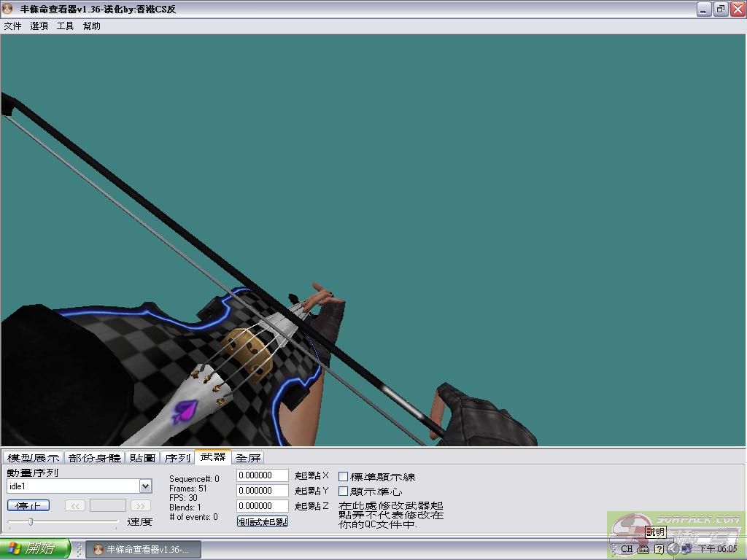The image size is (747, 560).
Task: Toggle the 顯示準心 checkbox
Action: click(343, 491)
